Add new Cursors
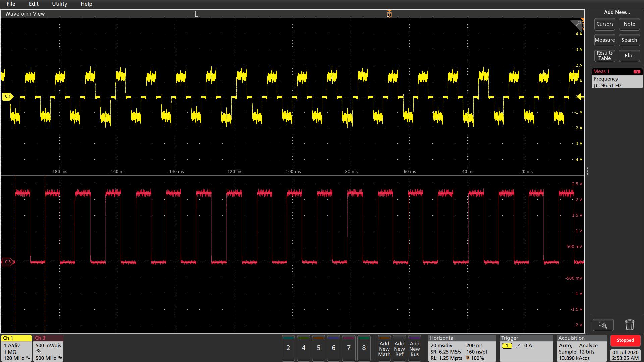 [605, 24]
